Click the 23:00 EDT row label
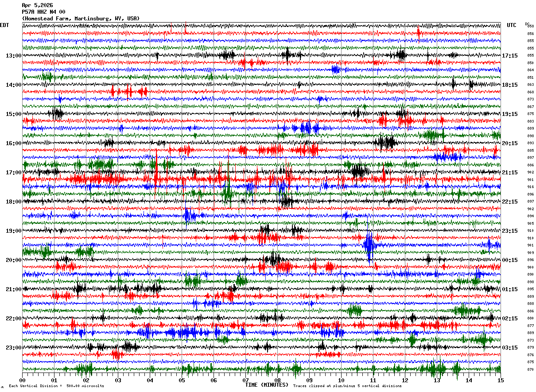Image resolution: width=536 pixels, height=392 pixels. click(x=14, y=348)
